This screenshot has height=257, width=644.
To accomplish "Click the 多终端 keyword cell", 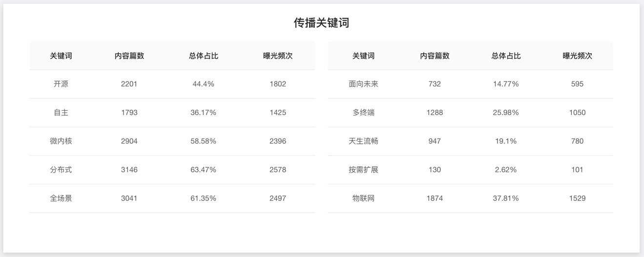I will [363, 113].
